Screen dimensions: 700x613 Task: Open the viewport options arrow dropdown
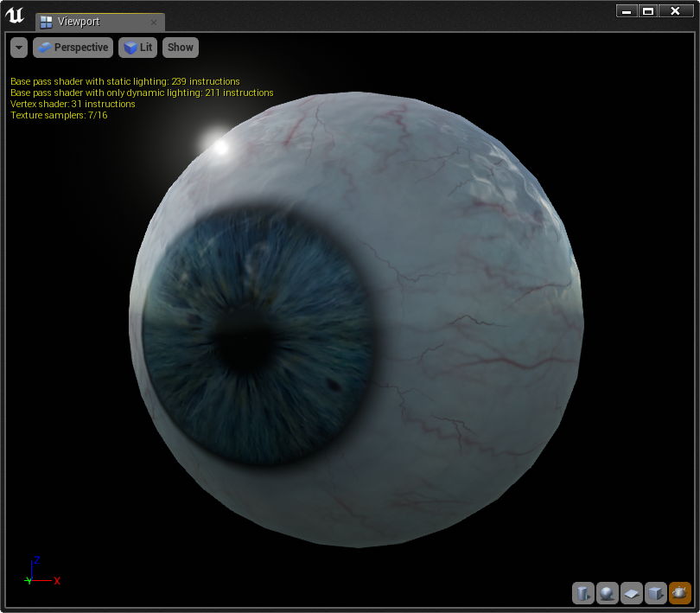coord(19,48)
